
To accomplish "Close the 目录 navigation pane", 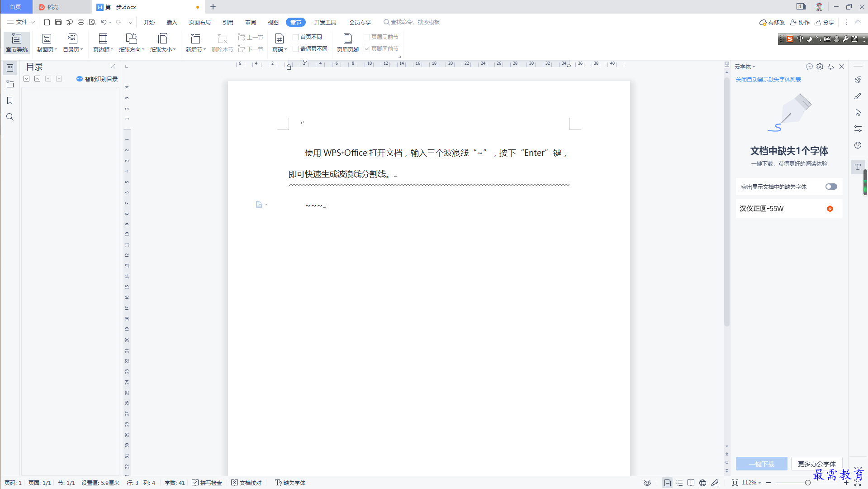I will (x=113, y=66).
